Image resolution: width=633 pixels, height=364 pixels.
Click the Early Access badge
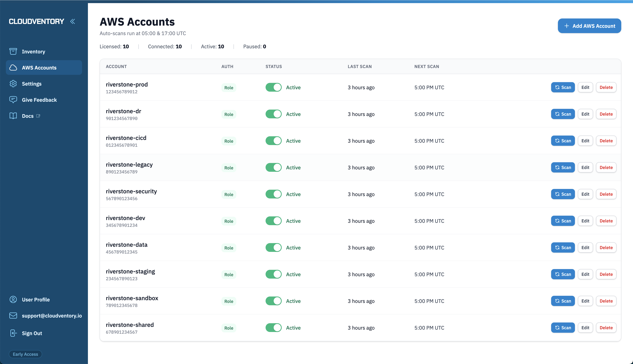pyautogui.click(x=25, y=354)
